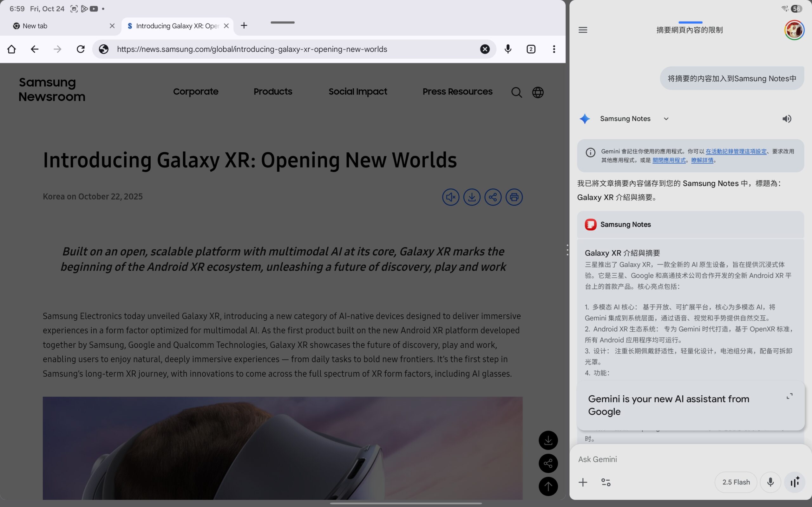812x507 pixels.
Task: Click the user message bubble about Samsung Notes
Action: click(732, 78)
